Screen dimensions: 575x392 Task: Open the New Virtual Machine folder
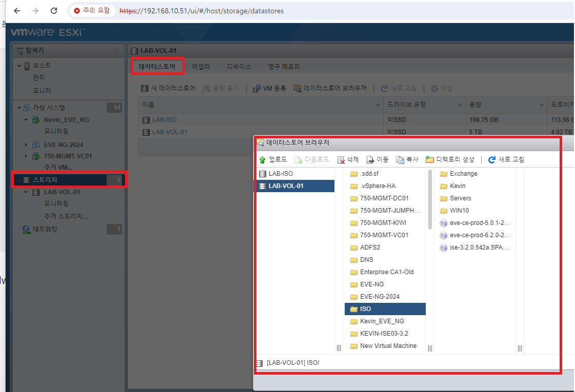[x=385, y=346]
